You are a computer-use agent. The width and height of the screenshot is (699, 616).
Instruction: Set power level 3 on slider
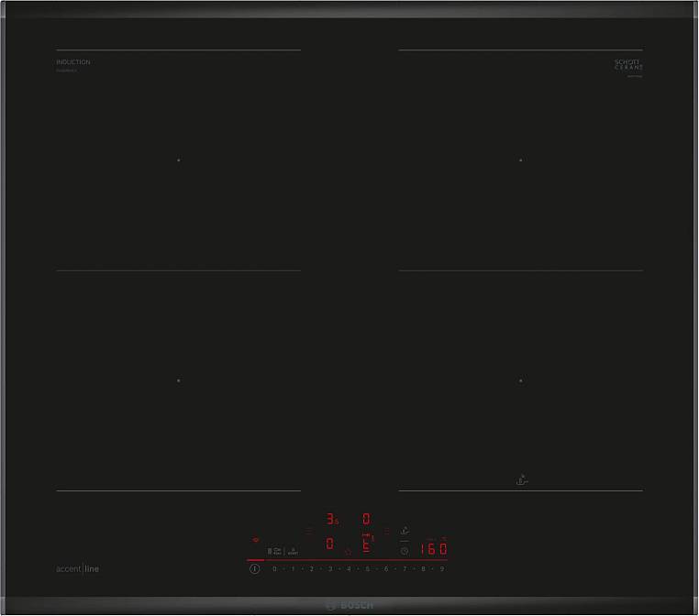click(330, 568)
